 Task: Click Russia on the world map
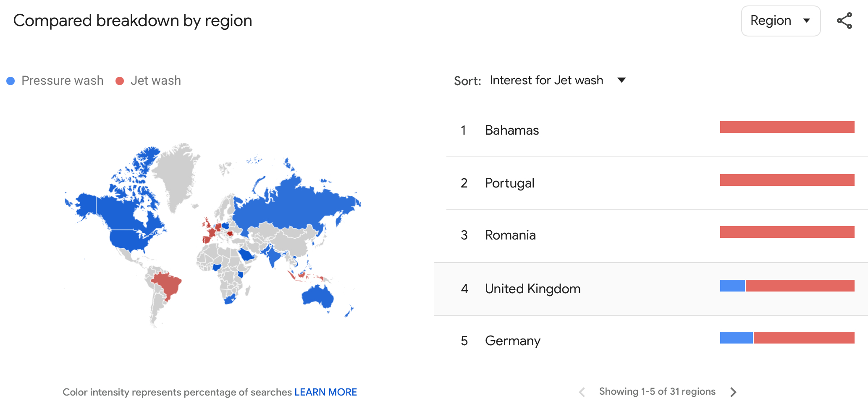(x=294, y=201)
